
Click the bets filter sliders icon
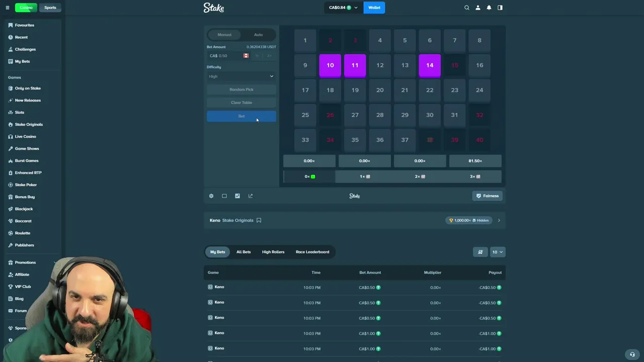pyautogui.click(x=480, y=252)
